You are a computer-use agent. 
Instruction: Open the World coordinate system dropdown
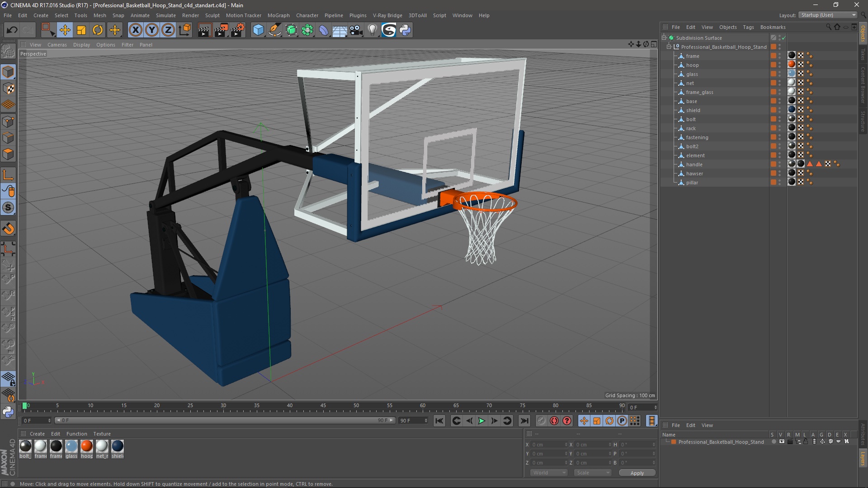(x=549, y=473)
